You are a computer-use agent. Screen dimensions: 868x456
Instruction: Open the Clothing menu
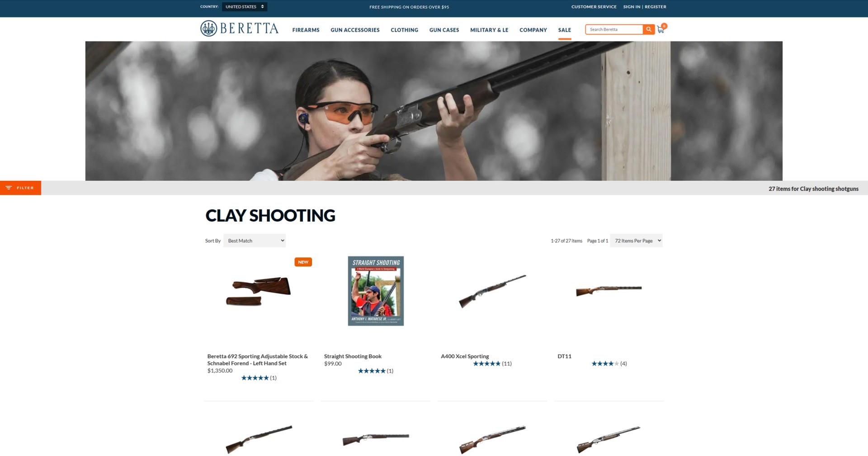click(404, 30)
